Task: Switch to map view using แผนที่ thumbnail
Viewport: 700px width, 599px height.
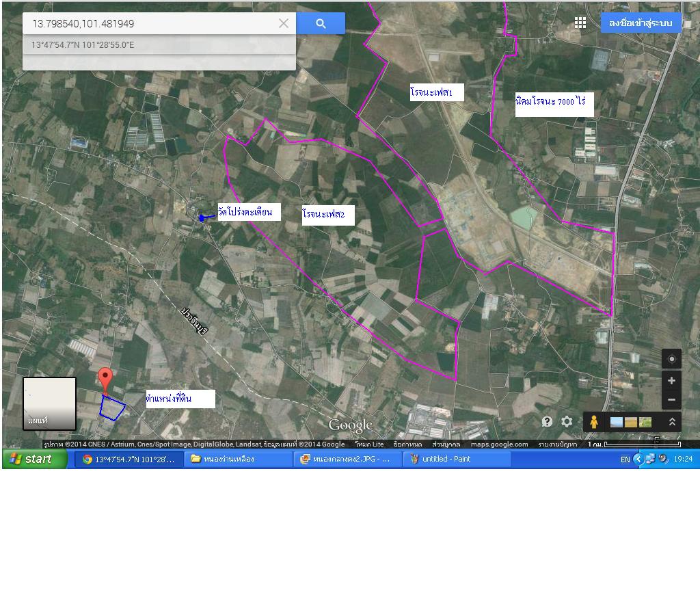Action: 49,403
